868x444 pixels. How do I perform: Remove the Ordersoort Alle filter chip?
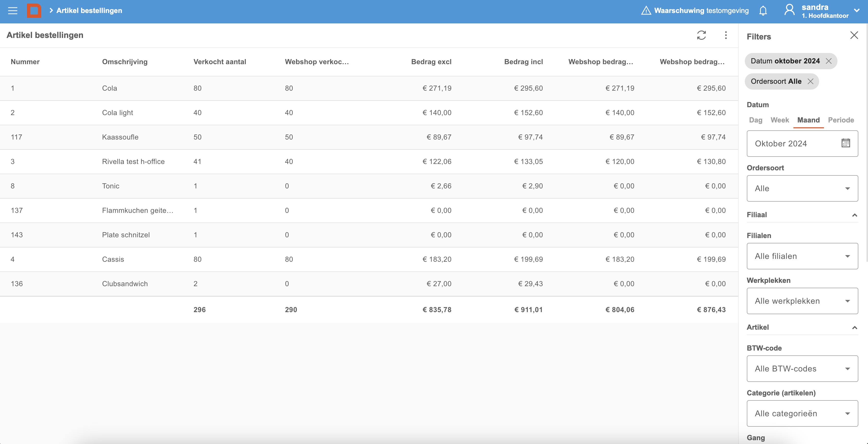pyautogui.click(x=810, y=81)
